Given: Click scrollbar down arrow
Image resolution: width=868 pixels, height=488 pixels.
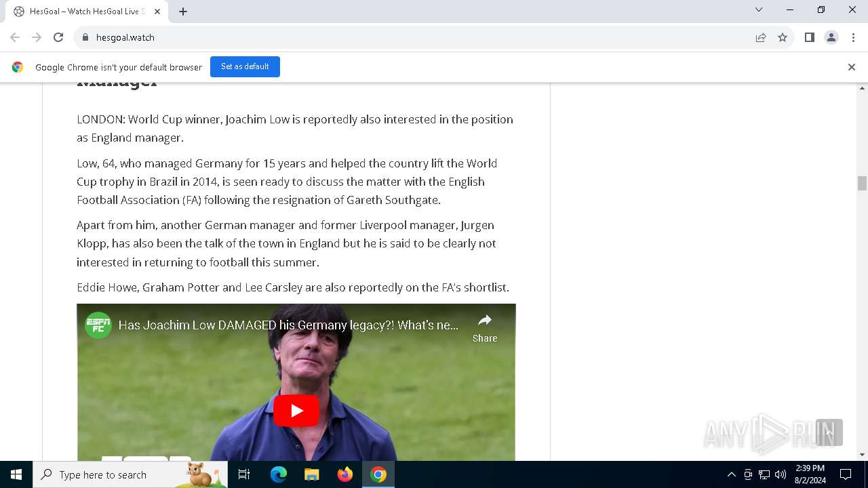Looking at the screenshot, I should pyautogui.click(x=862, y=455).
